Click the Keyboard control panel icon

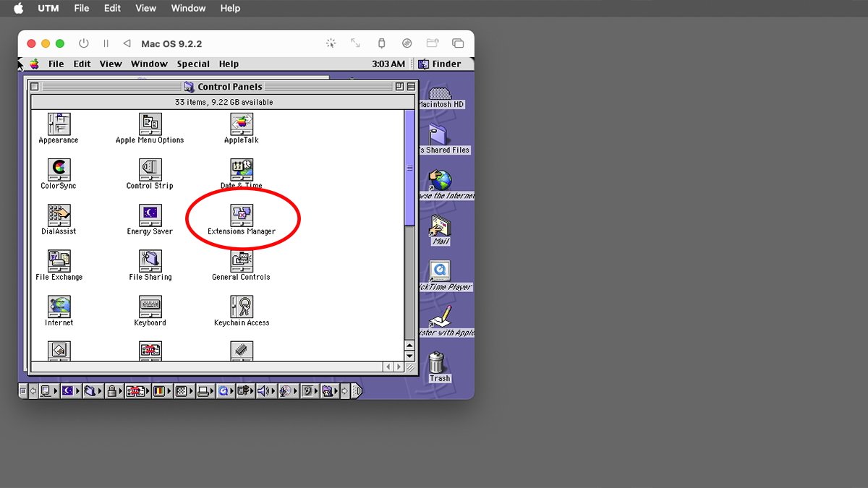pyautogui.click(x=150, y=307)
